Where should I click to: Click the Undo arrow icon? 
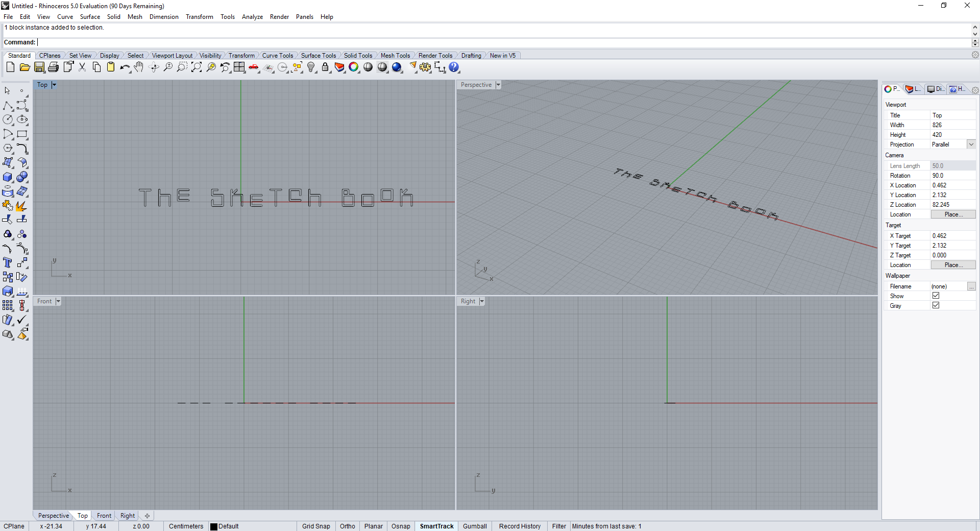tap(125, 67)
